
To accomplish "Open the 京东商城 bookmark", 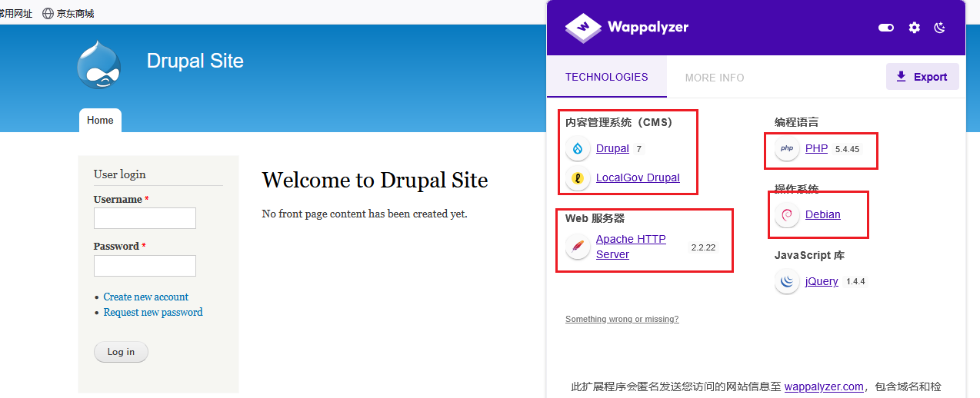I will pos(75,13).
